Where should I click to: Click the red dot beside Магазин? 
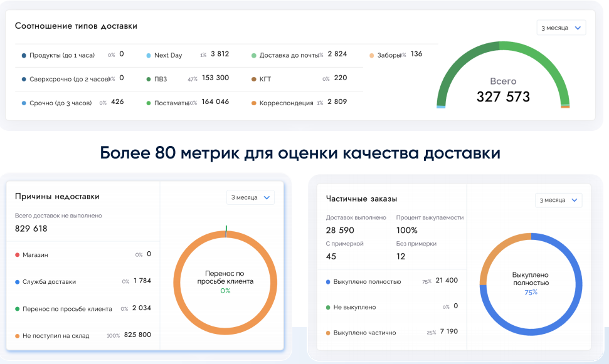point(17,255)
